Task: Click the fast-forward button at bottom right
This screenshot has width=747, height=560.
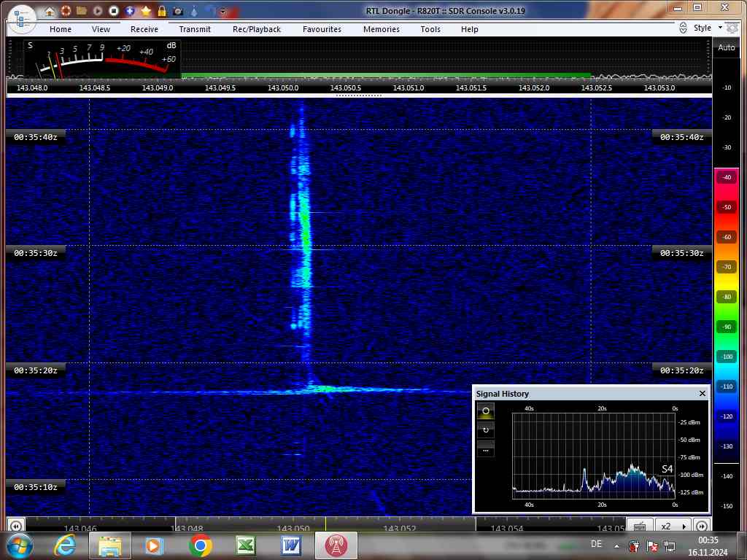Action: point(702,526)
